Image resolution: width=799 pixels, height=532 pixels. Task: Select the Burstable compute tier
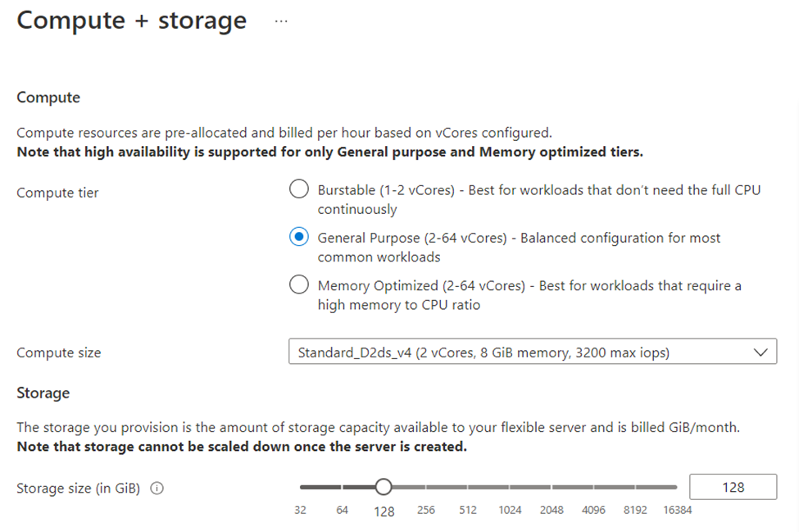299,190
